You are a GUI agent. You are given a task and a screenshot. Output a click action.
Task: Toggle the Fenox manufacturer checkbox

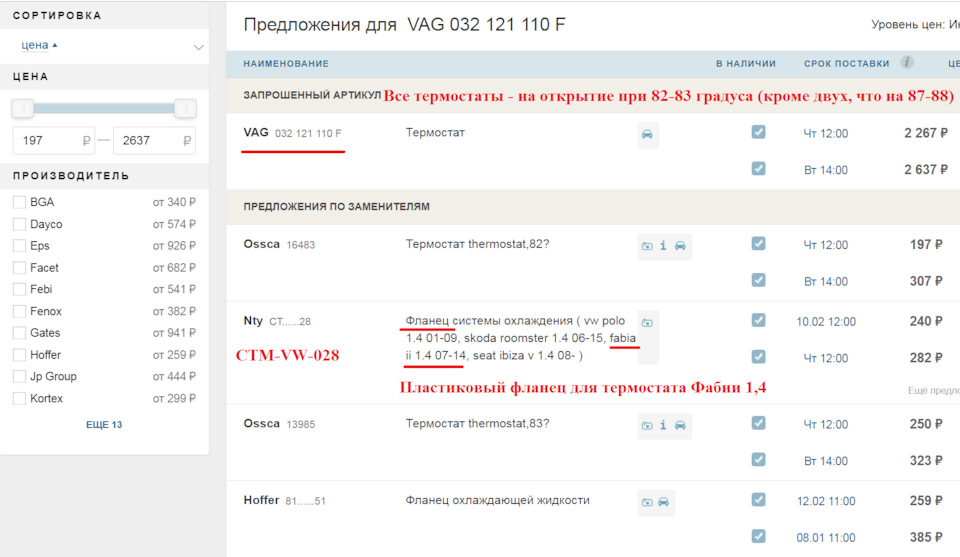(20, 311)
